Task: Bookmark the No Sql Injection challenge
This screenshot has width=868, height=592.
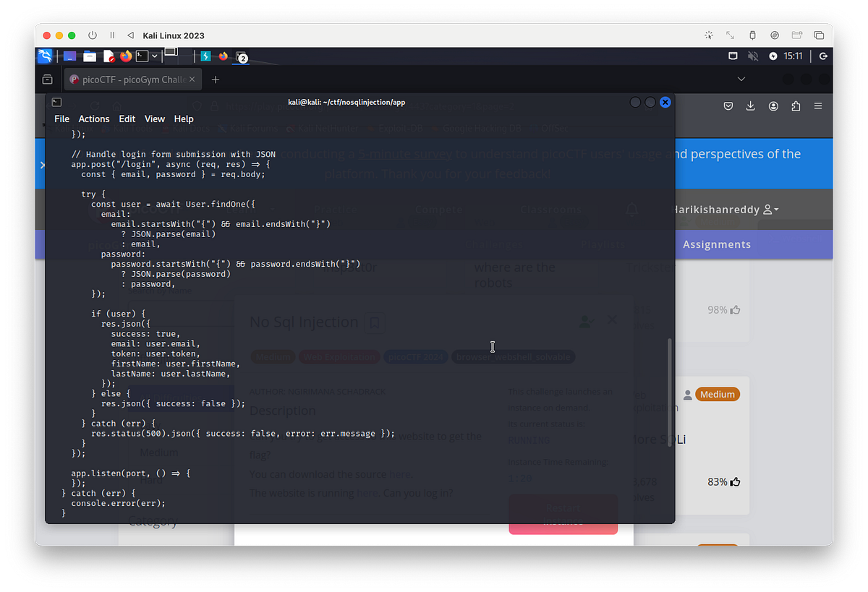Action: coord(375,323)
